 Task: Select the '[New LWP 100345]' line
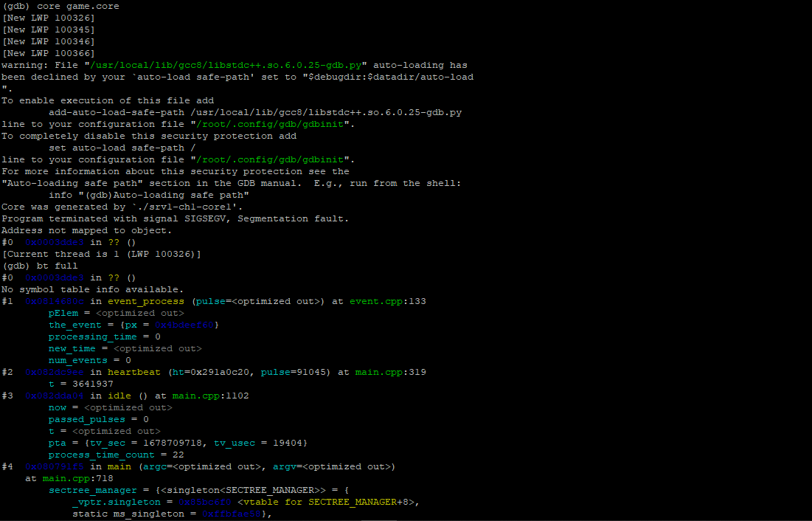tap(48, 30)
